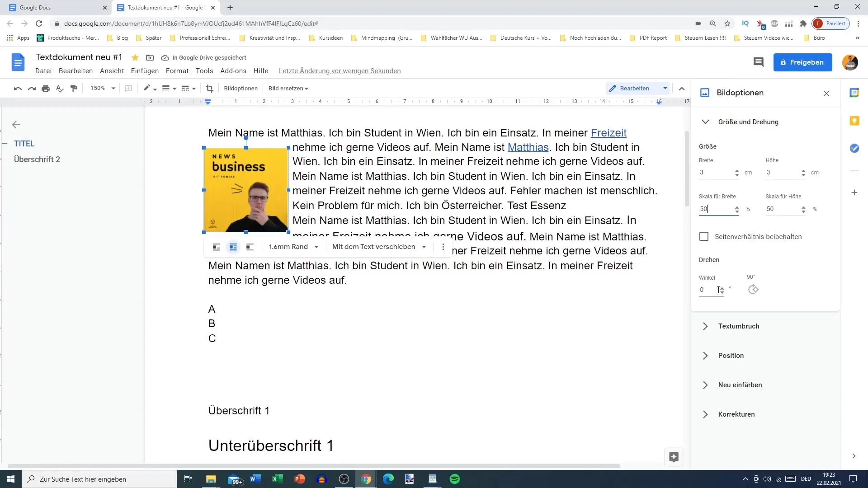Click the Breite input field
Image resolution: width=868 pixels, height=488 pixels.
(715, 172)
